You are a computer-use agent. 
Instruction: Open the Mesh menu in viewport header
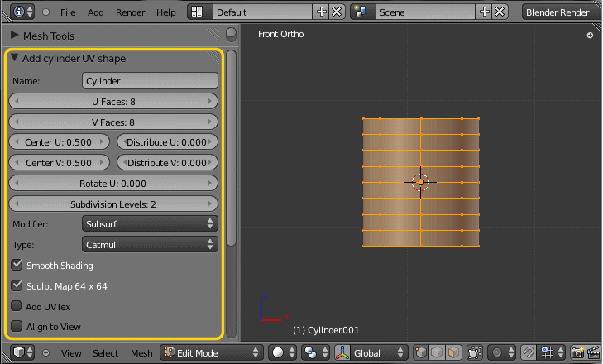pos(141,352)
